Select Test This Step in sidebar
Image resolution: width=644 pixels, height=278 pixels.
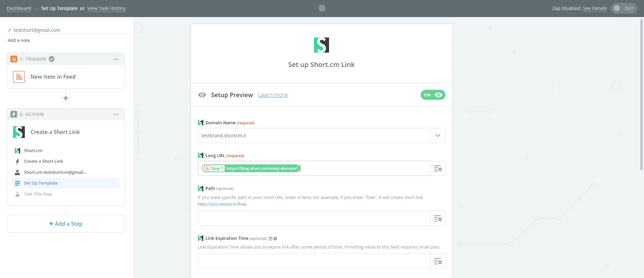point(38,194)
